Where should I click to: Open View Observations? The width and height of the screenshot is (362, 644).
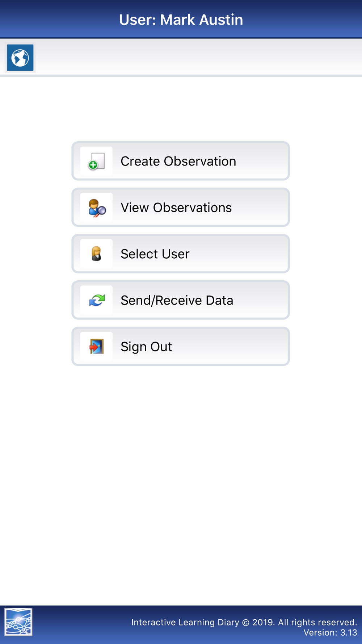click(176, 208)
